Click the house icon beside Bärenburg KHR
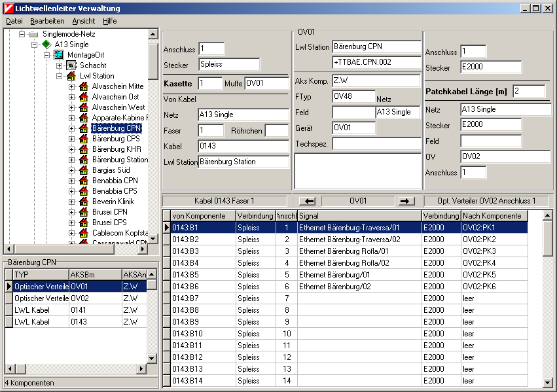The width and height of the screenshot is (557, 392). [84, 149]
